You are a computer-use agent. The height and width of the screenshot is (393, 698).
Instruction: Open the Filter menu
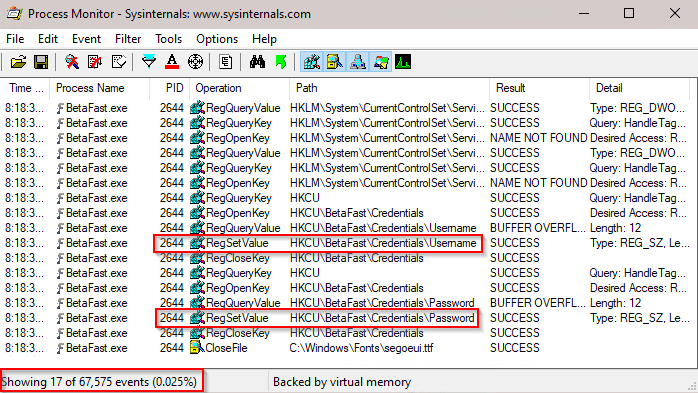point(128,39)
